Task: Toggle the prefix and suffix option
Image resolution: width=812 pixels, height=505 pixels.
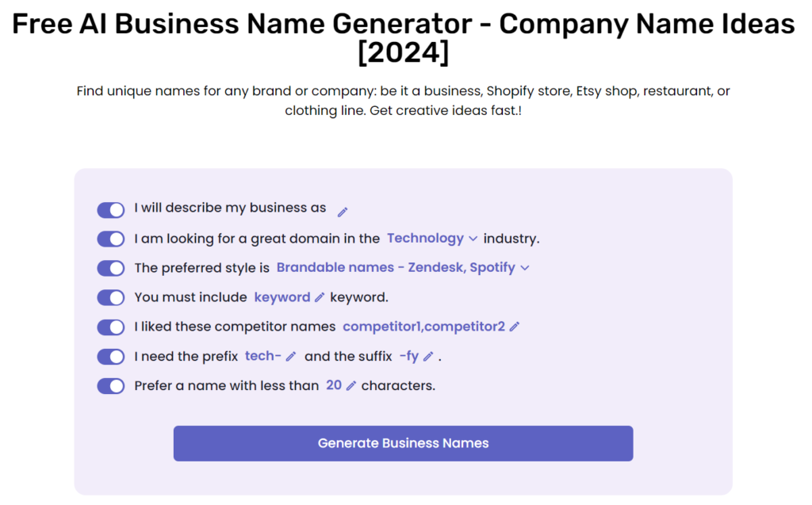Action: pyautogui.click(x=110, y=357)
